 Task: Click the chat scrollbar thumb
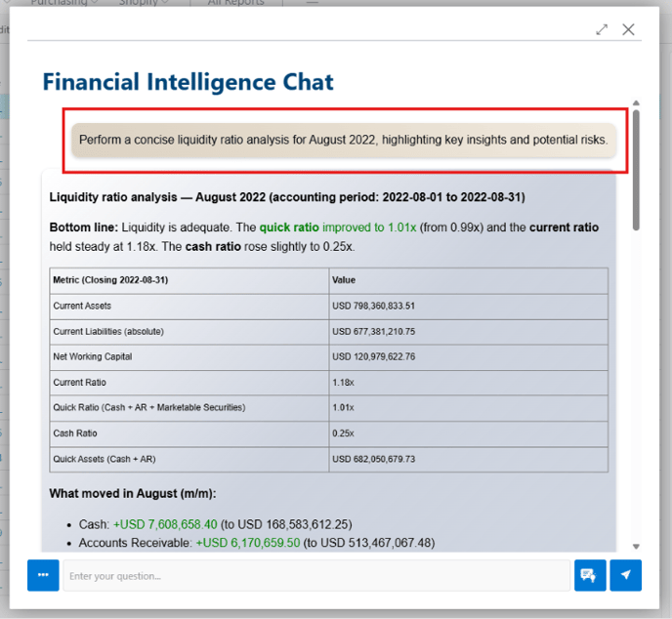(636, 171)
